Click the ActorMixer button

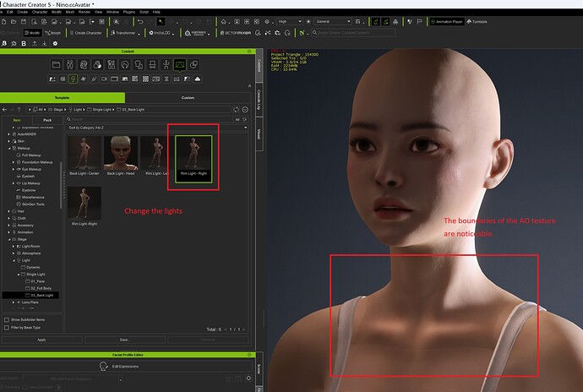click(x=236, y=33)
